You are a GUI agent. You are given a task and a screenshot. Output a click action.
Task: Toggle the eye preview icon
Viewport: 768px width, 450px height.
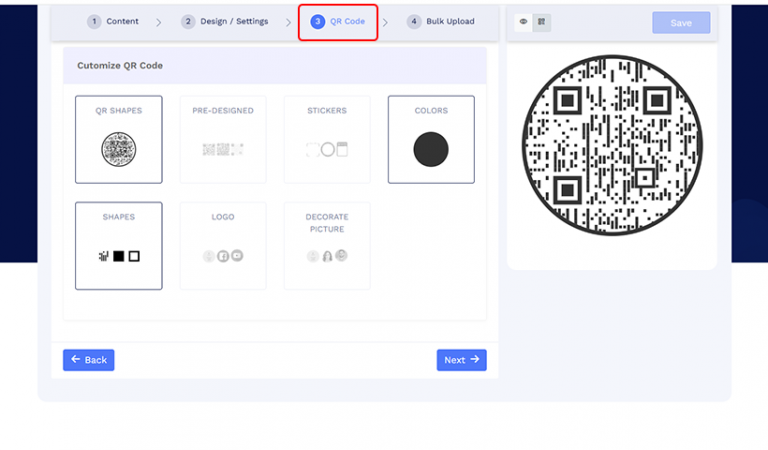tap(523, 22)
